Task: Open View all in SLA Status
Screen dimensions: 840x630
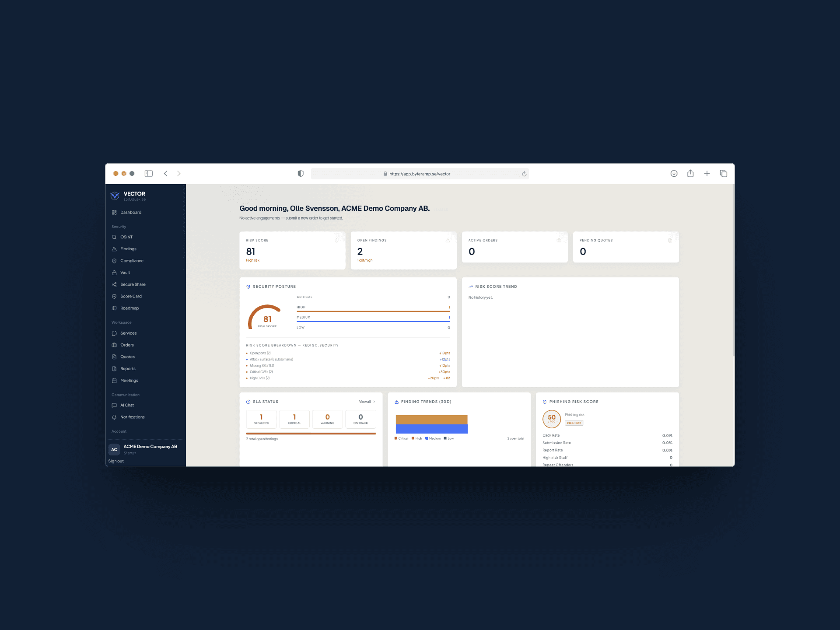Action: click(x=367, y=402)
